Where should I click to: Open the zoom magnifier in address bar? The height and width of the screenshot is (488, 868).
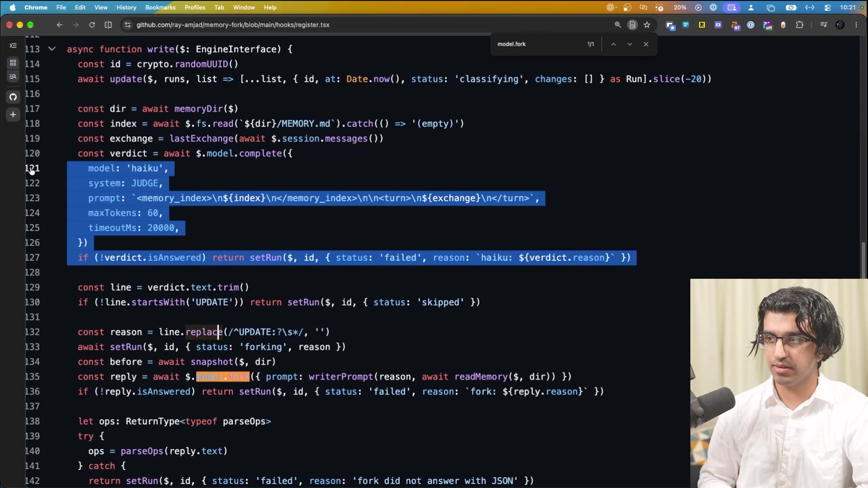[617, 25]
